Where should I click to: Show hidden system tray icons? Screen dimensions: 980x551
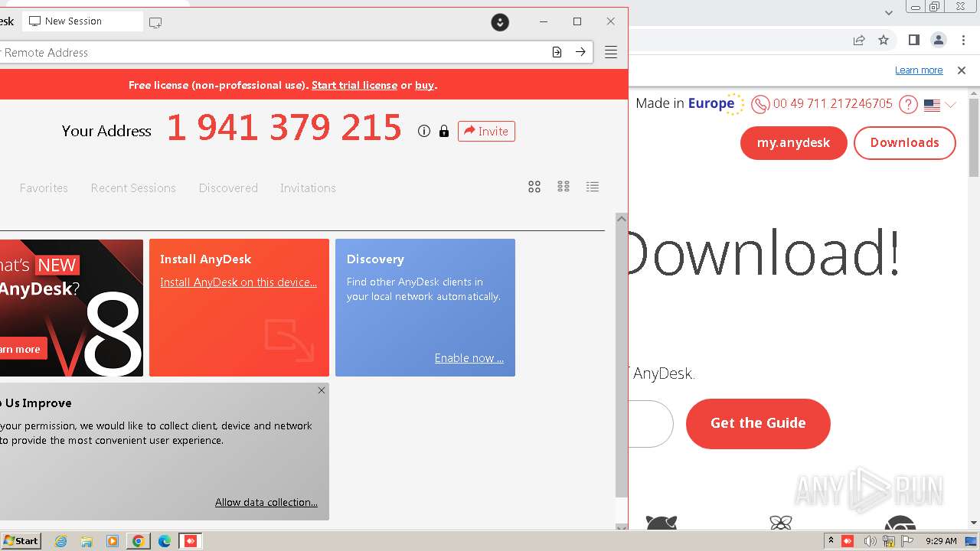click(831, 541)
